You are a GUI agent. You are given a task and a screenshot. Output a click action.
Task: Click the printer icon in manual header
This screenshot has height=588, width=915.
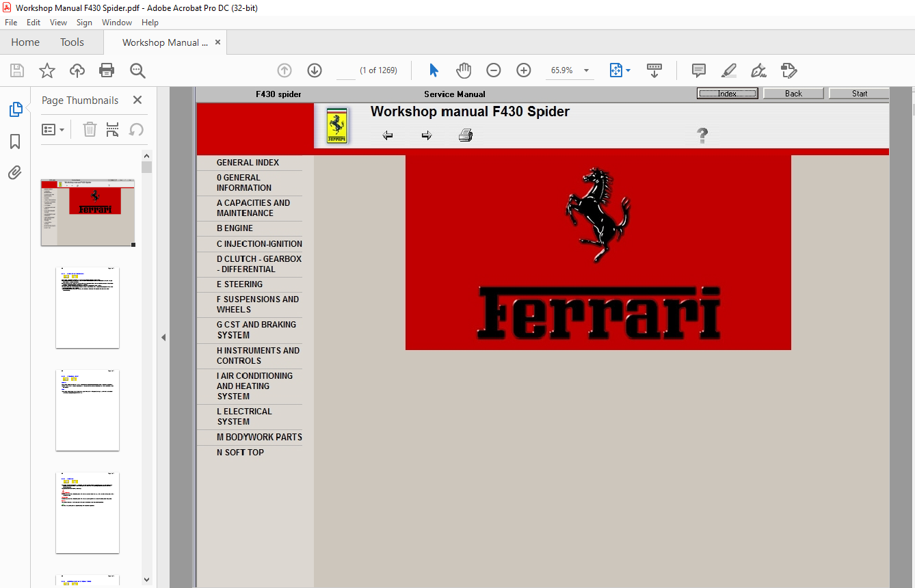tap(466, 135)
